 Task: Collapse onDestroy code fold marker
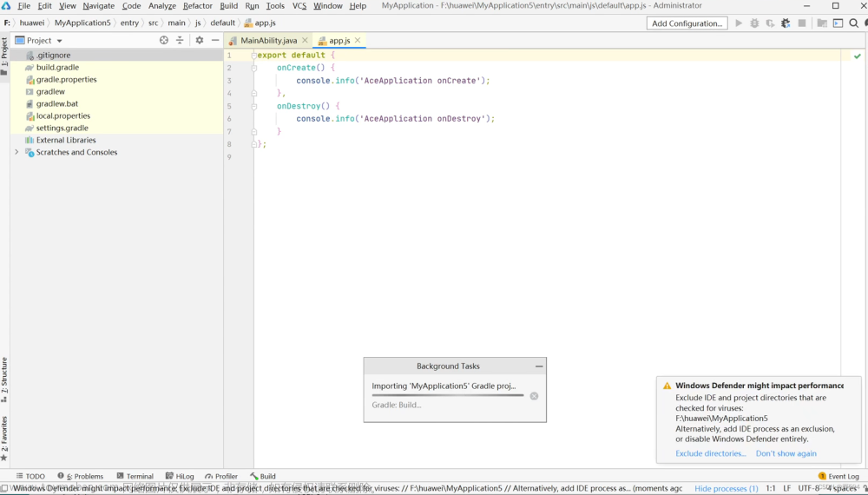pos(254,106)
